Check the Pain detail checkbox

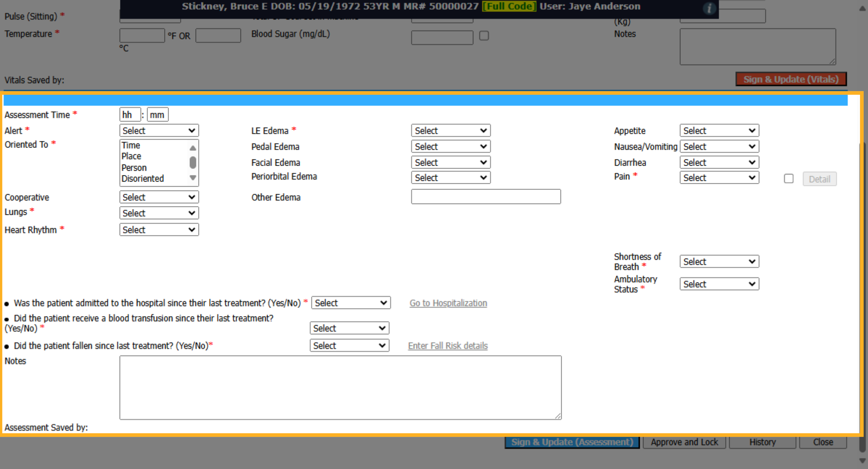pyautogui.click(x=789, y=179)
